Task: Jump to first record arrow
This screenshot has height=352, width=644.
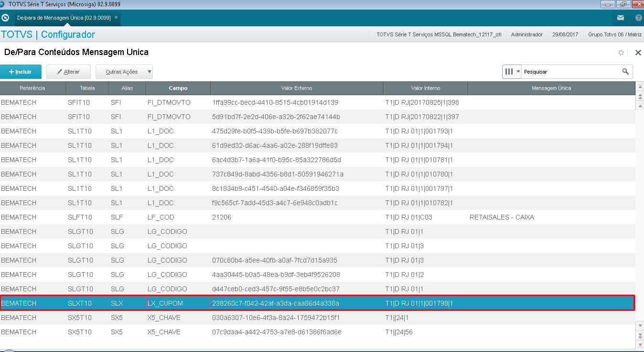Action: 640,88
